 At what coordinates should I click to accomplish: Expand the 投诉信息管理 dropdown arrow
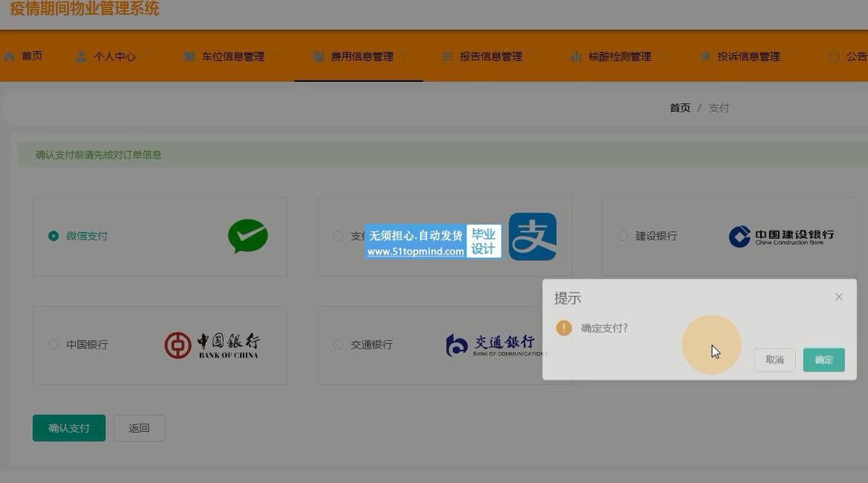(791, 56)
